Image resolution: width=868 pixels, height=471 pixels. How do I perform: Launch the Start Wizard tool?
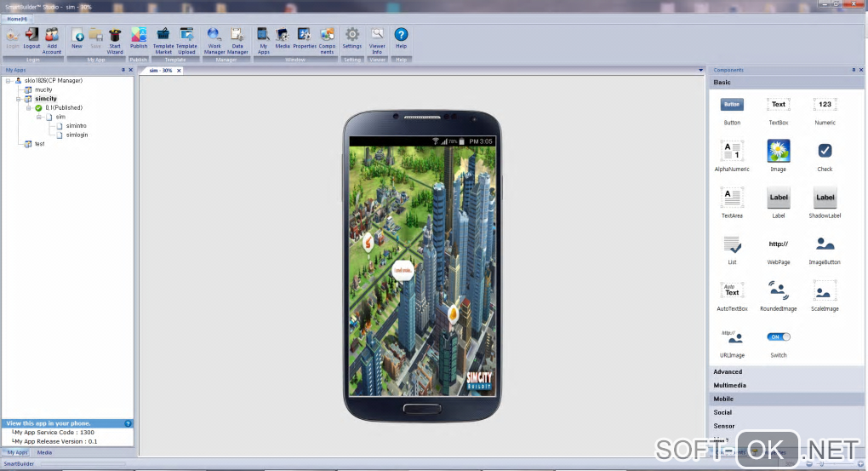115,40
